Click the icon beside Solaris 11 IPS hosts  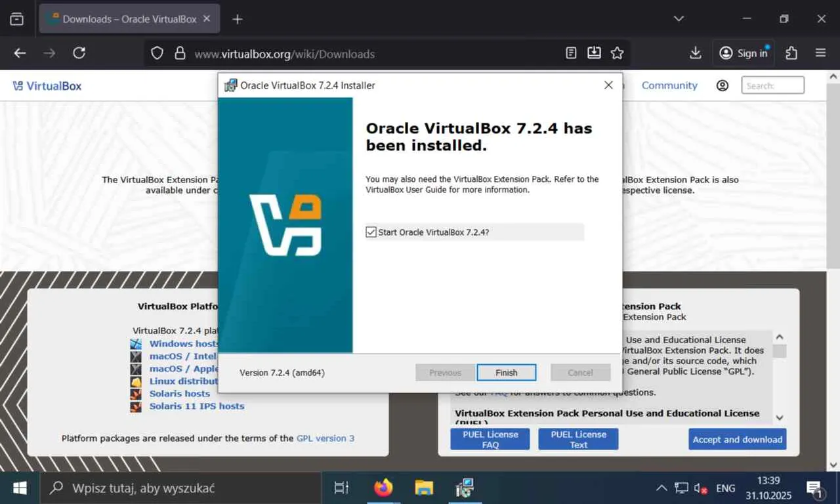coord(136,406)
